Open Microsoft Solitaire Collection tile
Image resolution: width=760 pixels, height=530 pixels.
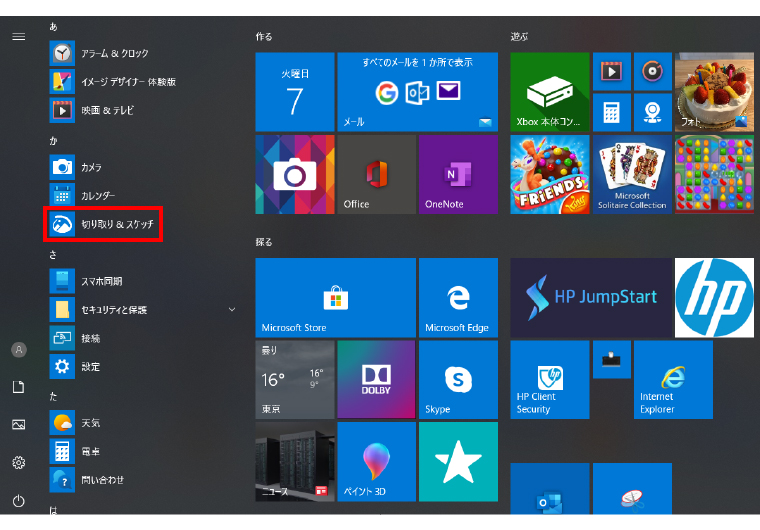click(x=632, y=175)
